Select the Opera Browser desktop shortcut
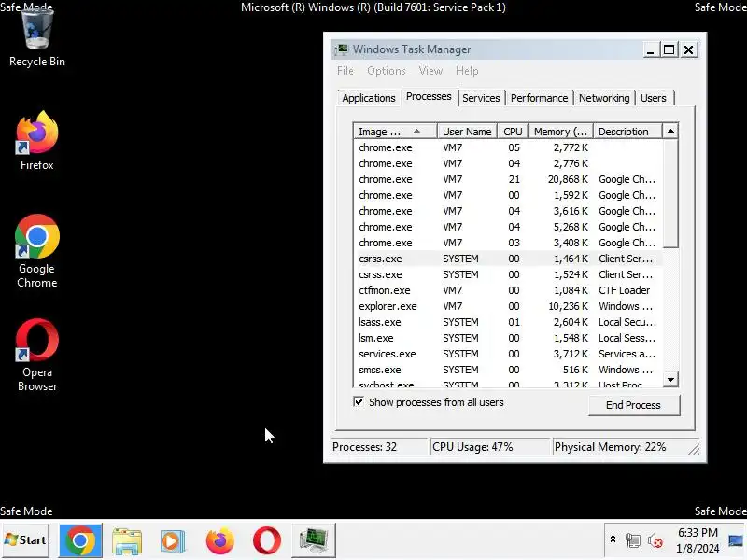This screenshot has height=560, width=747. [x=37, y=355]
